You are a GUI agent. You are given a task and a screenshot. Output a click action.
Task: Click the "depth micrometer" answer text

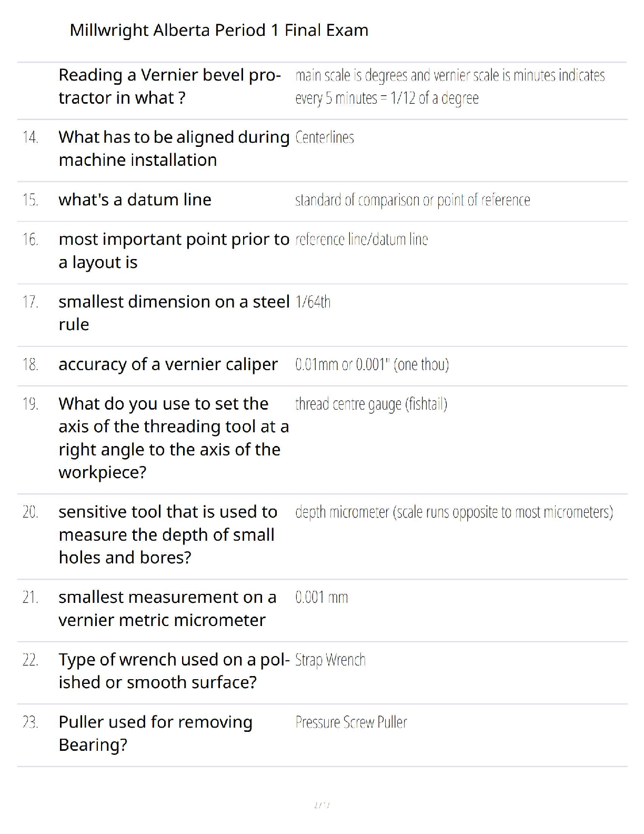click(x=454, y=512)
